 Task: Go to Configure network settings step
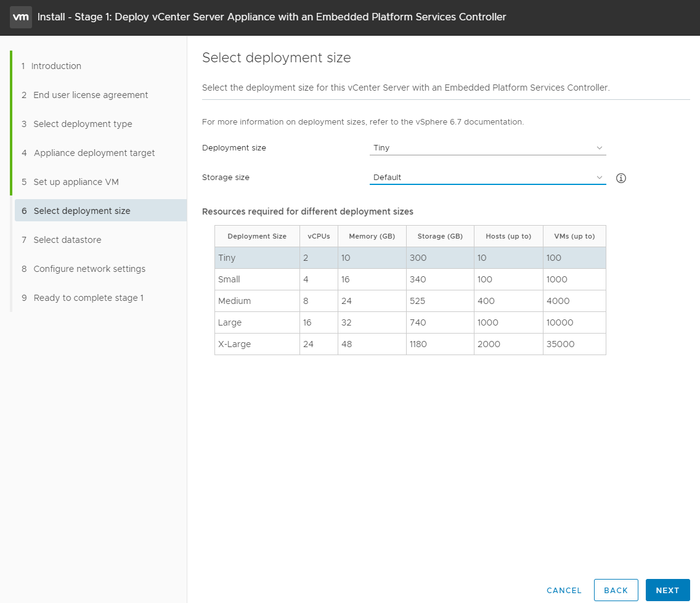[83, 269]
